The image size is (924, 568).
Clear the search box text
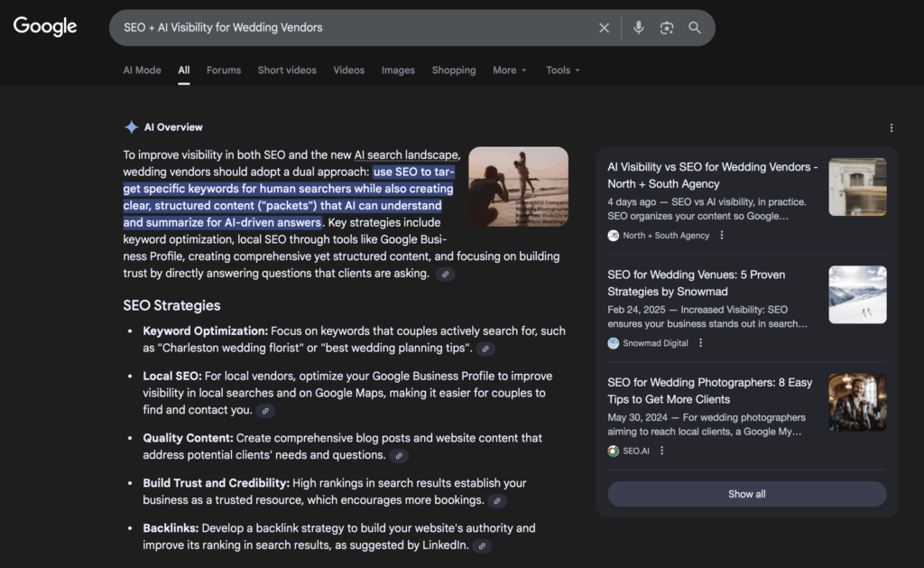pos(605,28)
